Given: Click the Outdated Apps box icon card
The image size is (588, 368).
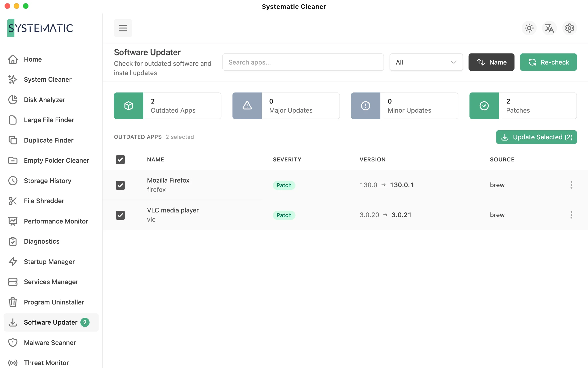Looking at the screenshot, I should point(129,106).
